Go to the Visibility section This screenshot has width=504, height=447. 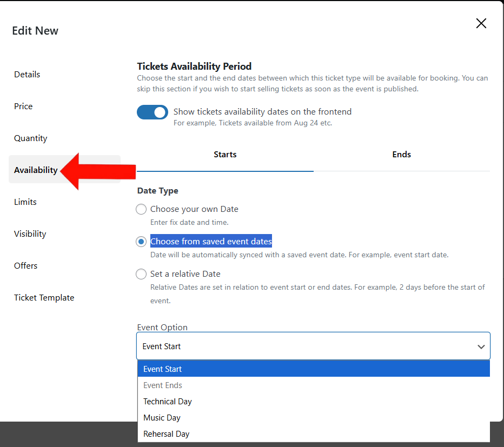30,234
